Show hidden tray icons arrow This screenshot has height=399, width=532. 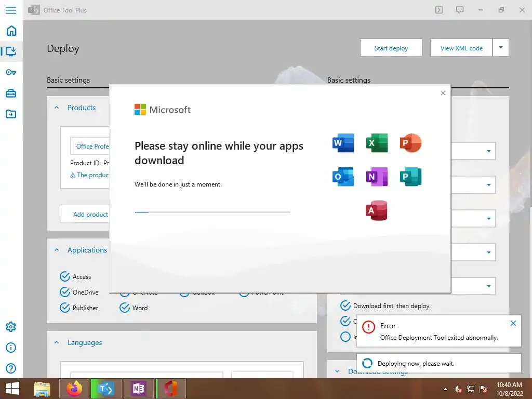[445, 389]
